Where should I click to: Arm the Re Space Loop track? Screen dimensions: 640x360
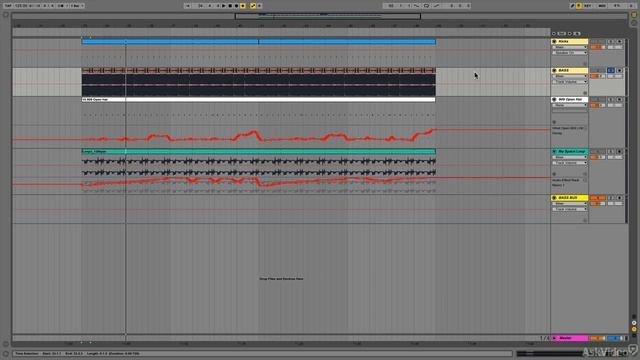[620, 151]
